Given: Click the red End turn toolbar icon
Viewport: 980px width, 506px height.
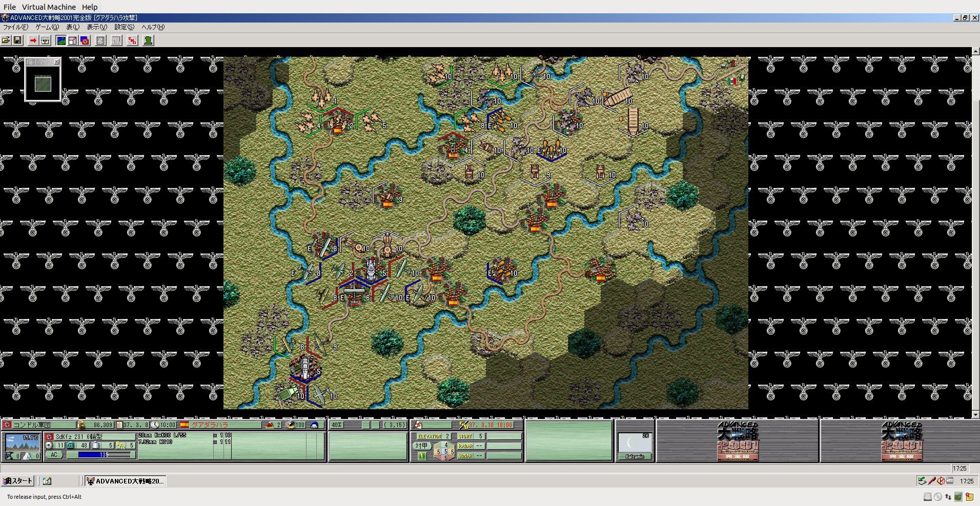Looking at the screenshot, I should pos(132,40).
